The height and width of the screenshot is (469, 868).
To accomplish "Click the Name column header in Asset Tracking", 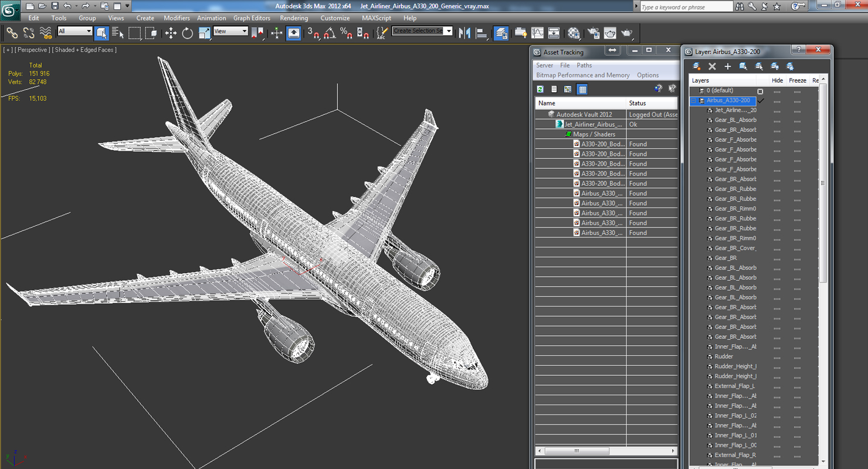I will tap(581, 103).
